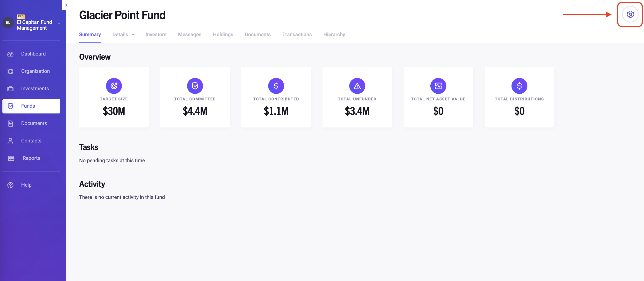644x281 pixels.
Task: Click the EL organization avatar
Action: click(x=8, y=22)
